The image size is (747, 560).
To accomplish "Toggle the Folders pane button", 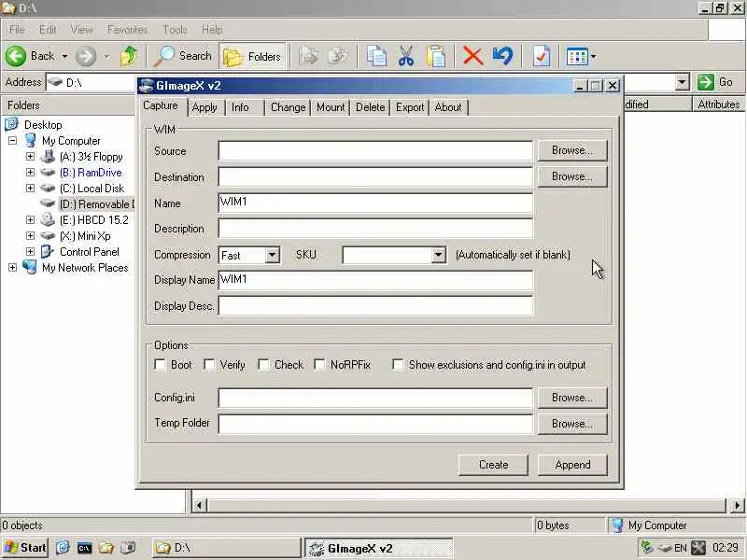I will (252, 57).
